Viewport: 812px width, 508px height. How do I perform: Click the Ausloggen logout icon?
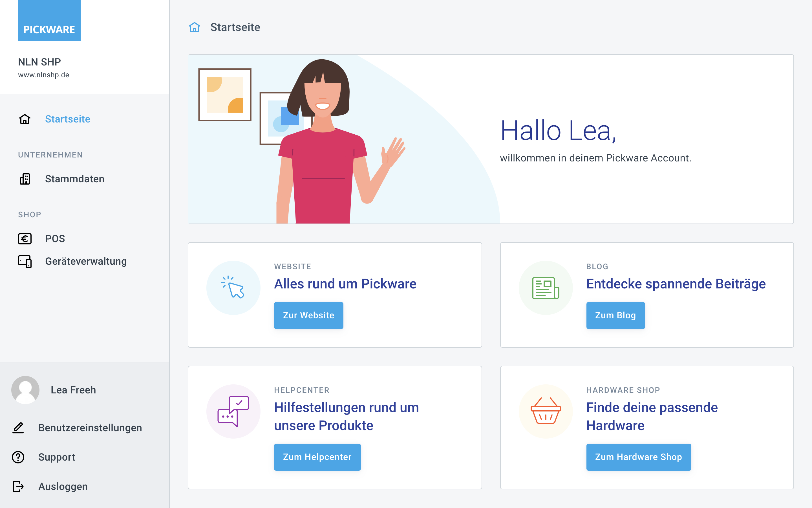pos(18,486)
